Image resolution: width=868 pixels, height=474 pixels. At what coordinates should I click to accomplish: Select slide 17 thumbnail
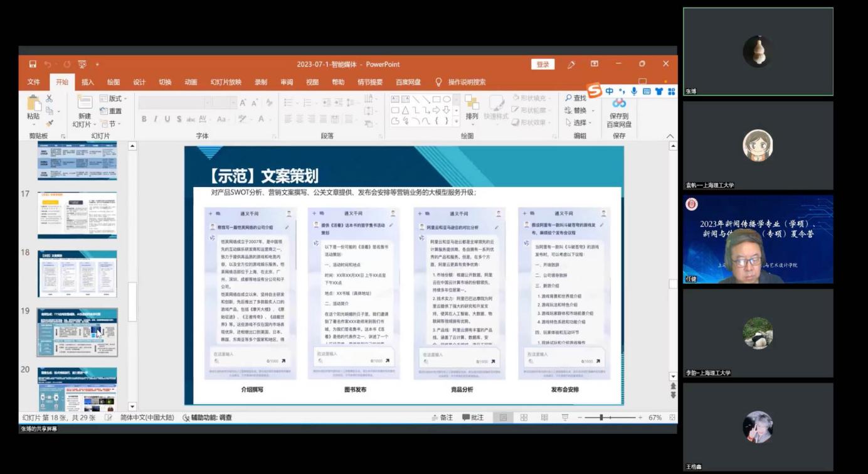pos(77,215)
